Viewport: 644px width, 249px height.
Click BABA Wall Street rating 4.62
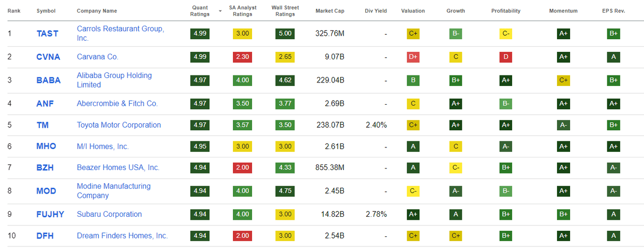pos(285,80)
